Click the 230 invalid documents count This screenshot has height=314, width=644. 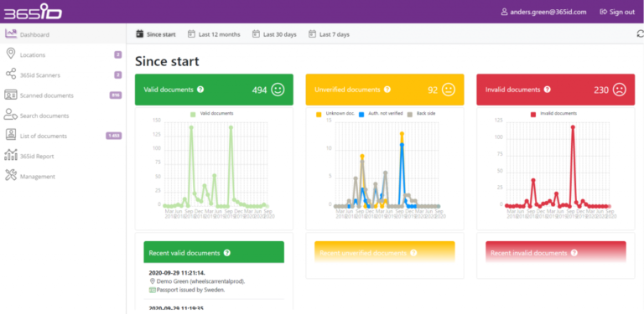(x=601, y=90)
